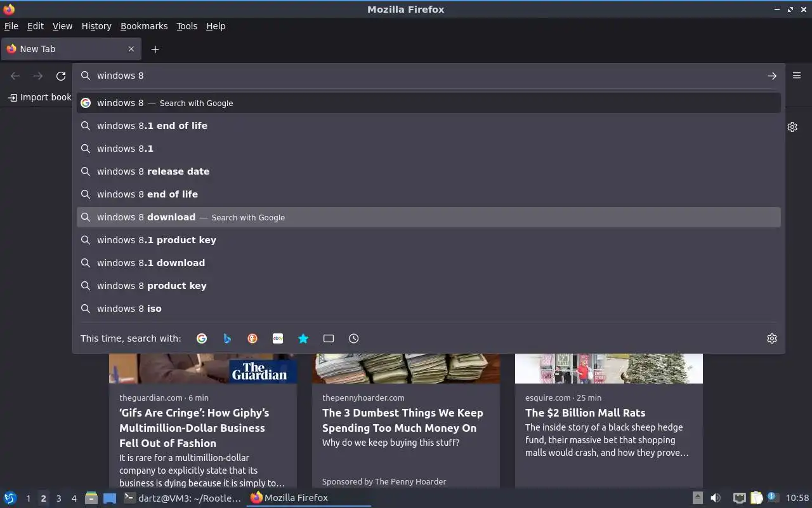Choose 'windows 8 — Search with Google' suggestion

coord(429,103)
